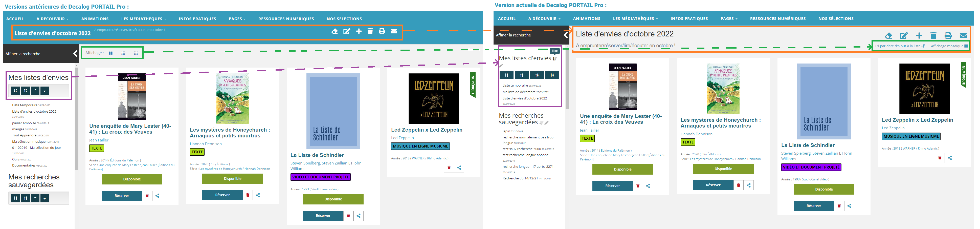Screen dimensions: 980x229
Task: Switch to small grid view beside Affichage
Action: point(136,53)
